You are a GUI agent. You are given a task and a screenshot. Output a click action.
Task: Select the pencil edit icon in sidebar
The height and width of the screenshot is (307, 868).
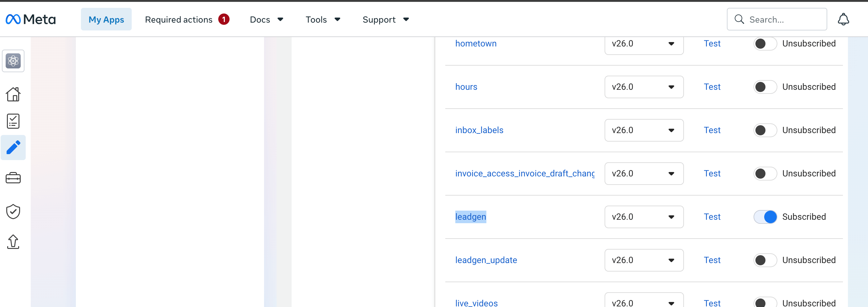click(13, 148)
